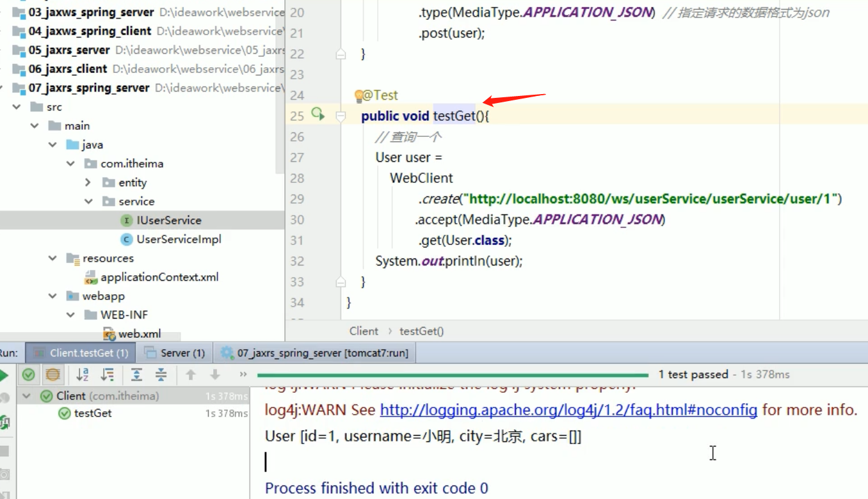This screenshot has height=499, width=868.
Task: Select the Client (com.itheima) result row
Action: (x=133, y=396)
